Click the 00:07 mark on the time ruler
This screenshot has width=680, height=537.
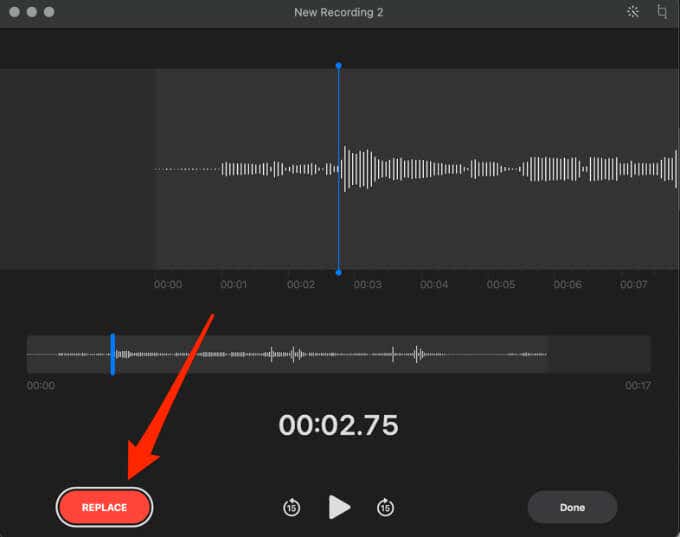tap(634, 285)
